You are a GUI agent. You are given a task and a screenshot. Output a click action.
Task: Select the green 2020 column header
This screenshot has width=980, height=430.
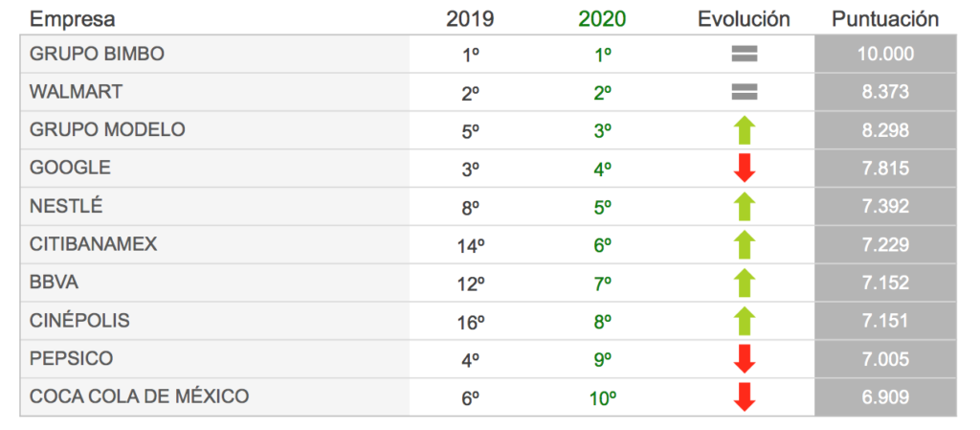tap(602, 19)
